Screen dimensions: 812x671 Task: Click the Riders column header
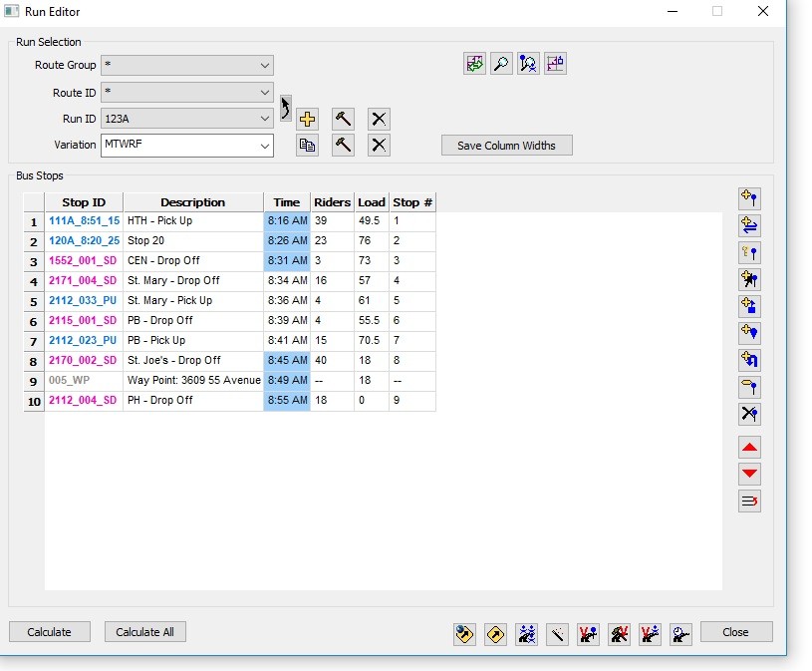[332, 202]
